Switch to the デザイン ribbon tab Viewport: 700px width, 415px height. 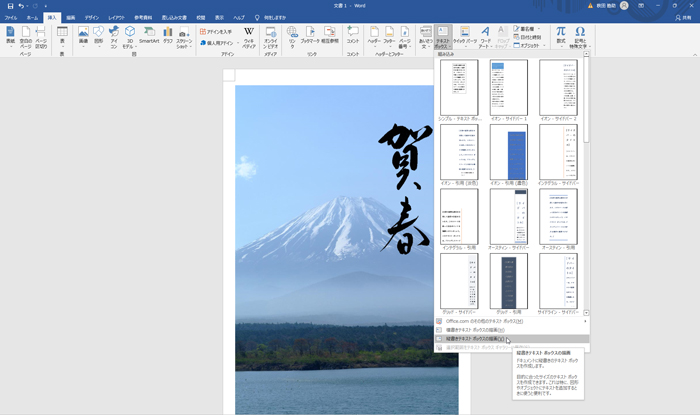[x=91, y=18]
